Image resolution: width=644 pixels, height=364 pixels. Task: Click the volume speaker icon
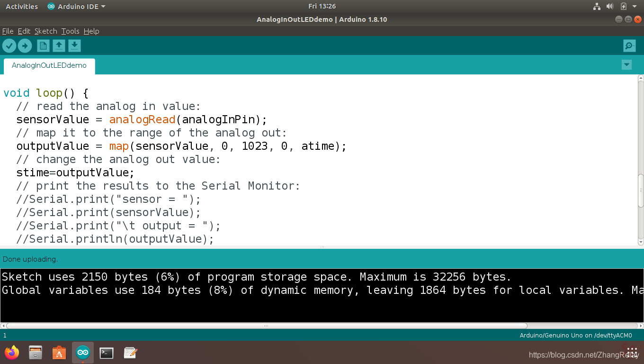(610, 6)
